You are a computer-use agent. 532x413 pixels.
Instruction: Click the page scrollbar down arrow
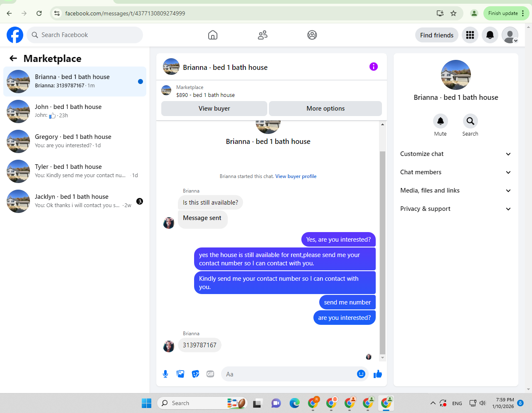pos(529,390)
